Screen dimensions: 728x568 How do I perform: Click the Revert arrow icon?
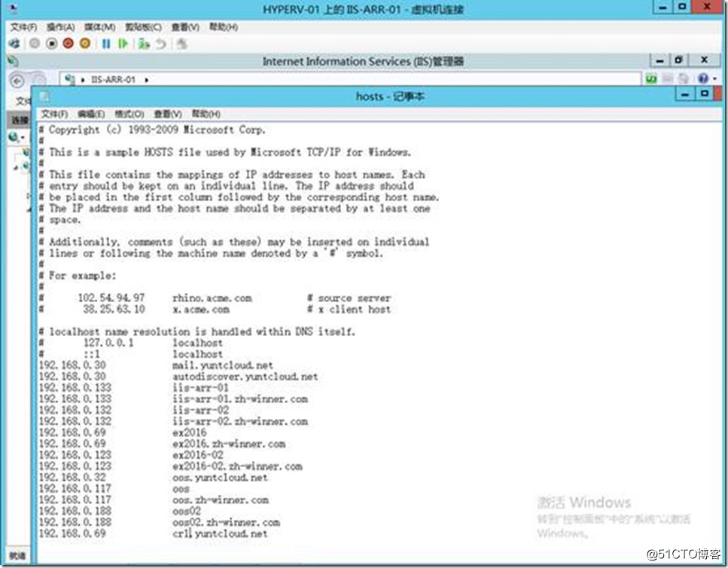(160, 44)
